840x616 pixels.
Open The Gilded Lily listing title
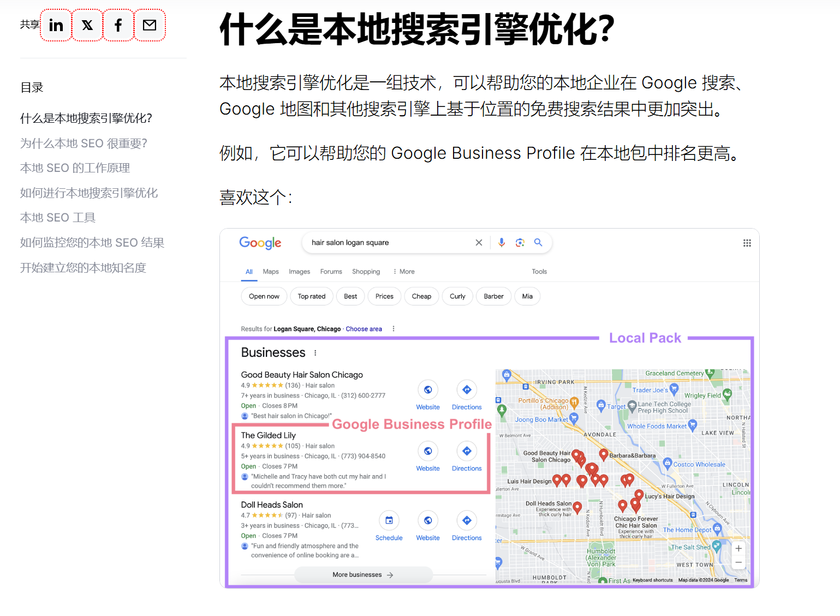coord(269,435)
